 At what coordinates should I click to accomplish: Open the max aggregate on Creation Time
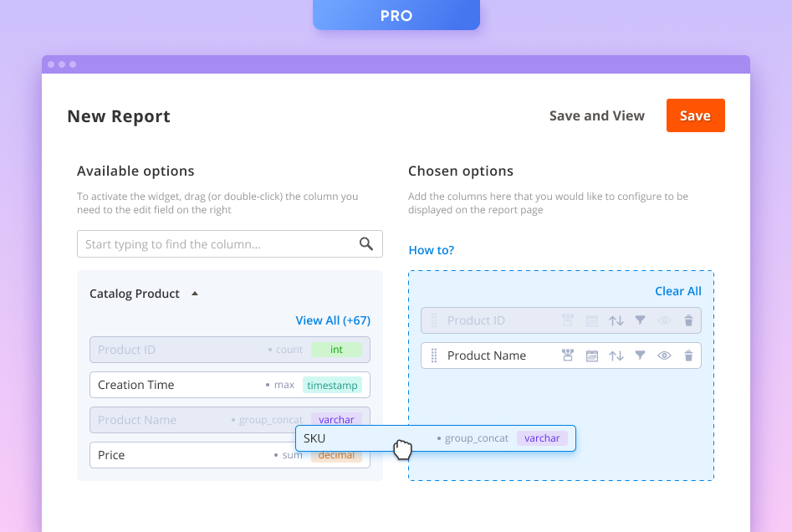pyautogui.click(x=284, y=385)
